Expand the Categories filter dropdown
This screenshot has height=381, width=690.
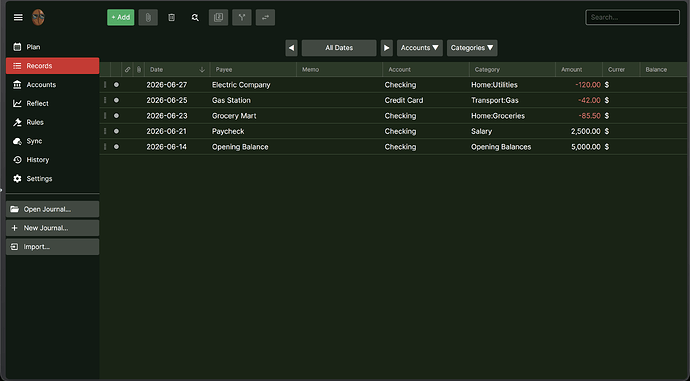(472, 48)
